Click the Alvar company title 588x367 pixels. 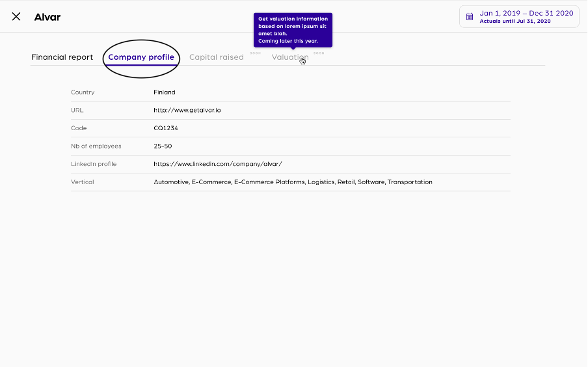(47, 17)
